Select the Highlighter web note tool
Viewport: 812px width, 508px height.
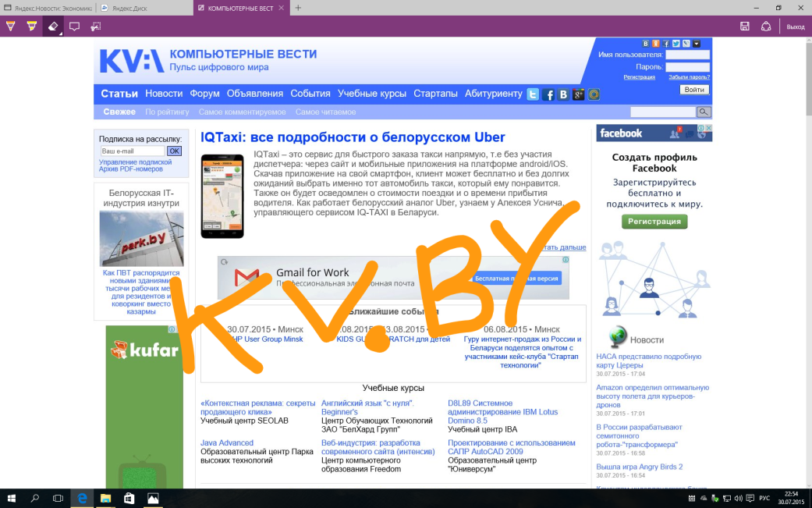(31, 26)
